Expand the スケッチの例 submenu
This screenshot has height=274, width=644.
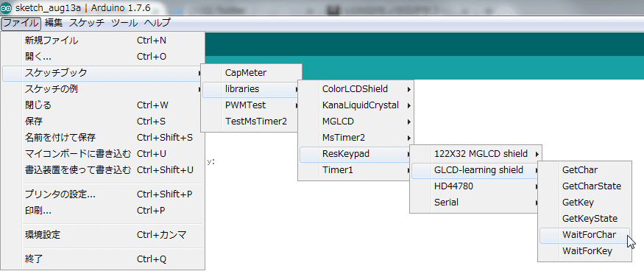click(x=103, y=89)
